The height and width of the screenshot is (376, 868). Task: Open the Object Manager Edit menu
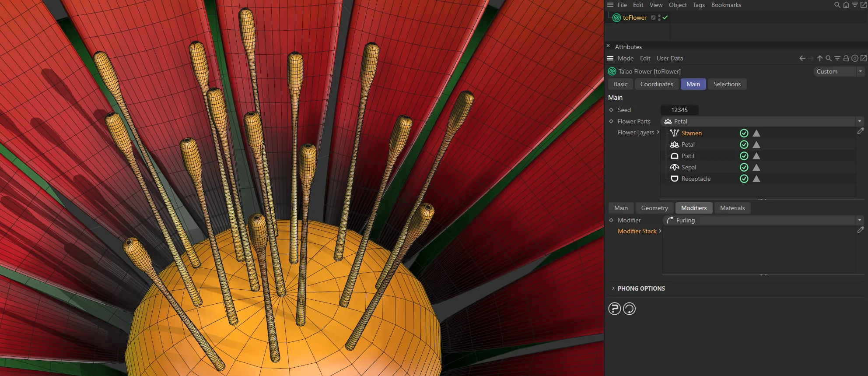click(638, 5)
